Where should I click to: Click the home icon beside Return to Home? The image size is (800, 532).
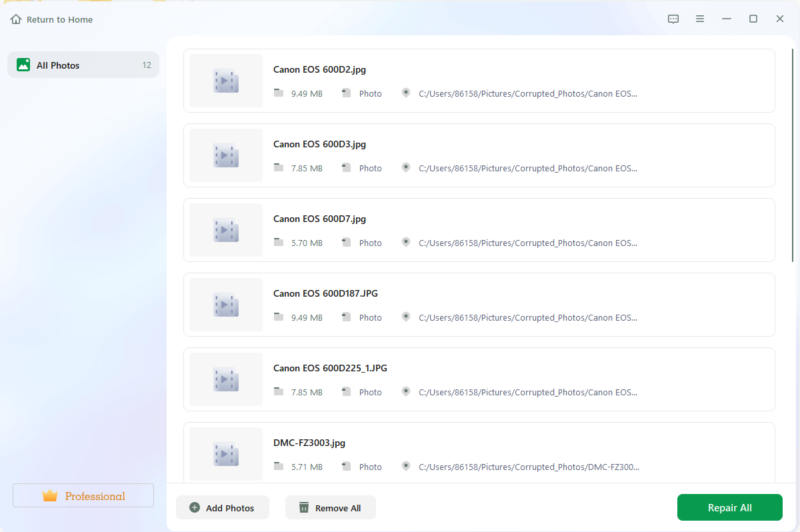(17, 19)
